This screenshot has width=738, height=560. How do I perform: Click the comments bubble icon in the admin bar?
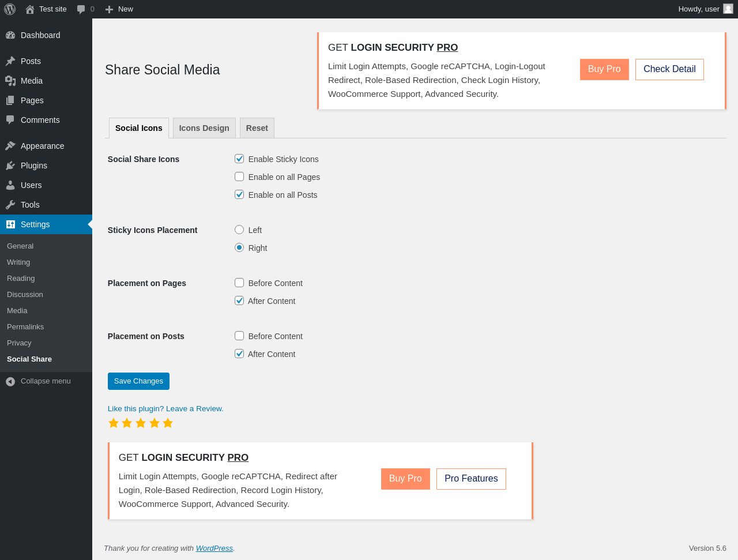[81, 9]
